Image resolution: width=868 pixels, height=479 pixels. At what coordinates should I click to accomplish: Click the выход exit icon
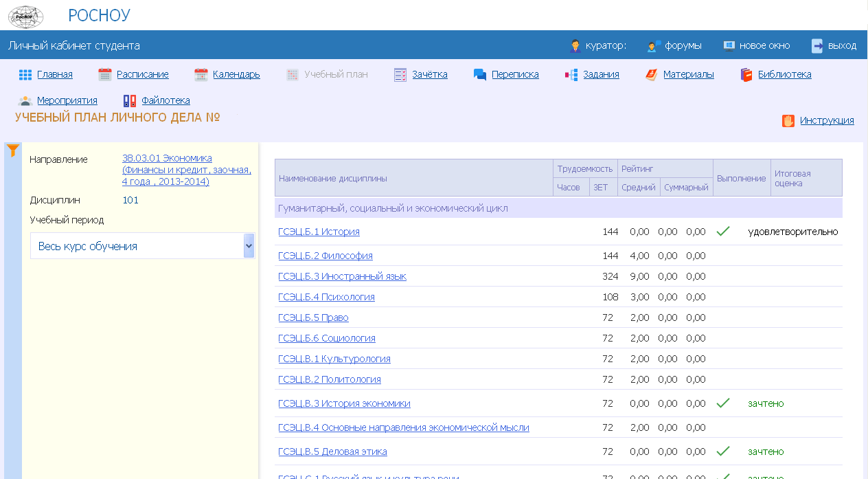click(x=817, y=46)
